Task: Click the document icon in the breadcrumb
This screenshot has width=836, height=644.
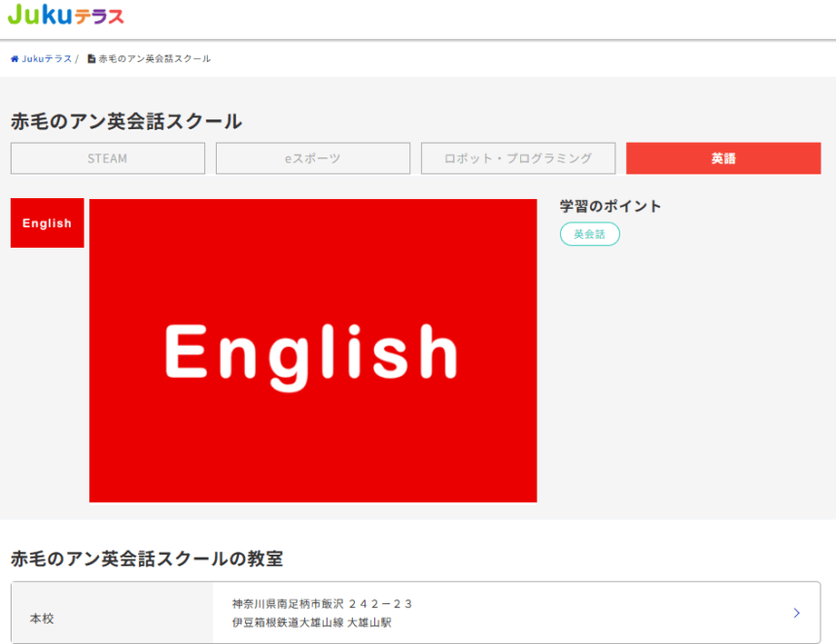Action: click(x=91, y=59)
